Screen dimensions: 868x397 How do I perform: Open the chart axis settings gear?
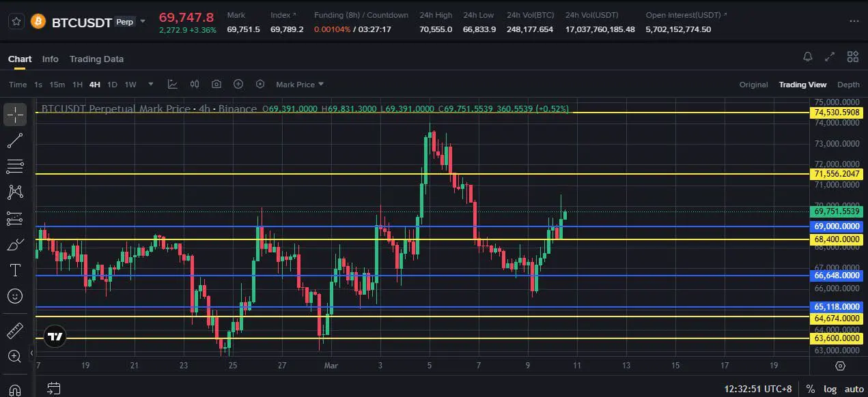(x=840, y=366)
